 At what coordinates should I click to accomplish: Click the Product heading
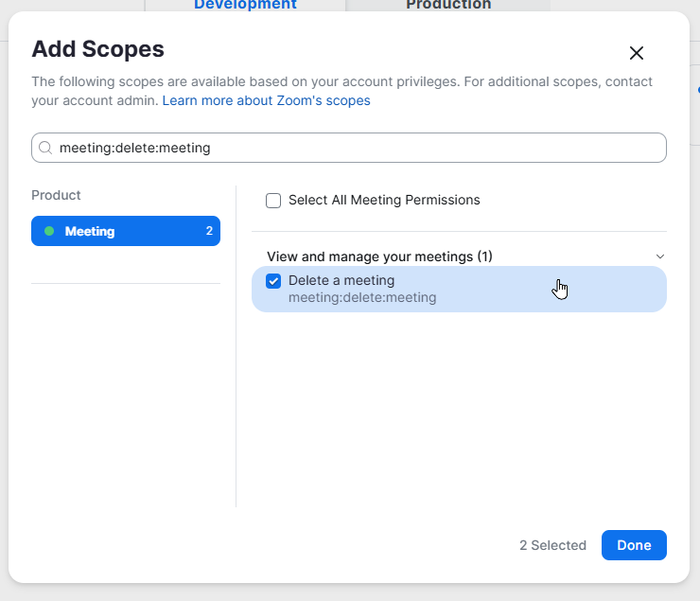point(56,195)
